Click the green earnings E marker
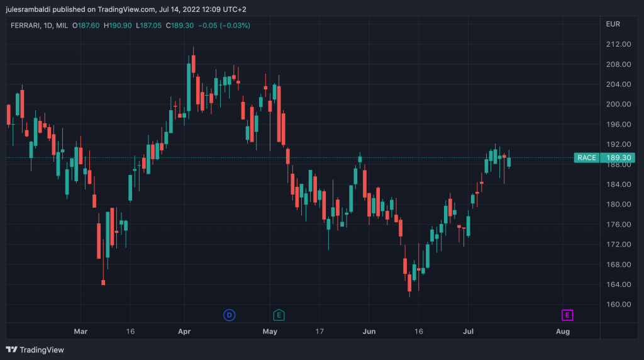This screenshot has width=644, height=360. point(279,315)
